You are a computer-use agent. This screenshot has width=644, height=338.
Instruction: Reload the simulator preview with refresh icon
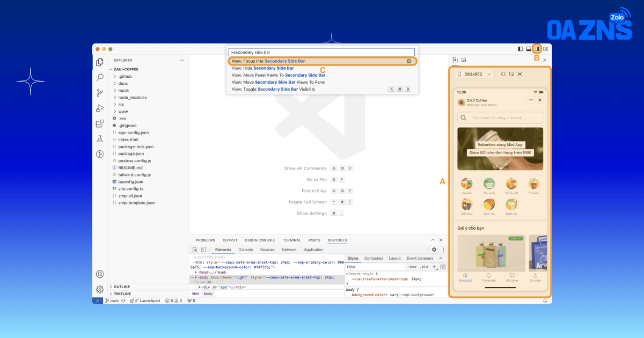coord(503,74)
